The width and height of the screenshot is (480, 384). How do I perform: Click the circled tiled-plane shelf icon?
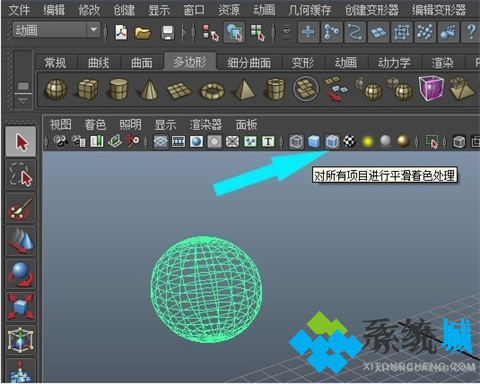tap(305, 89)
